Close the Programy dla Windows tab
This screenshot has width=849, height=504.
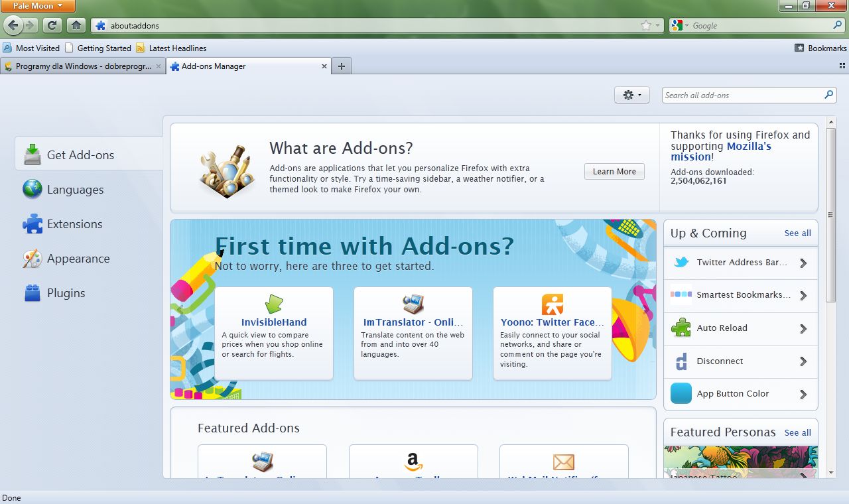coord(159,66)
